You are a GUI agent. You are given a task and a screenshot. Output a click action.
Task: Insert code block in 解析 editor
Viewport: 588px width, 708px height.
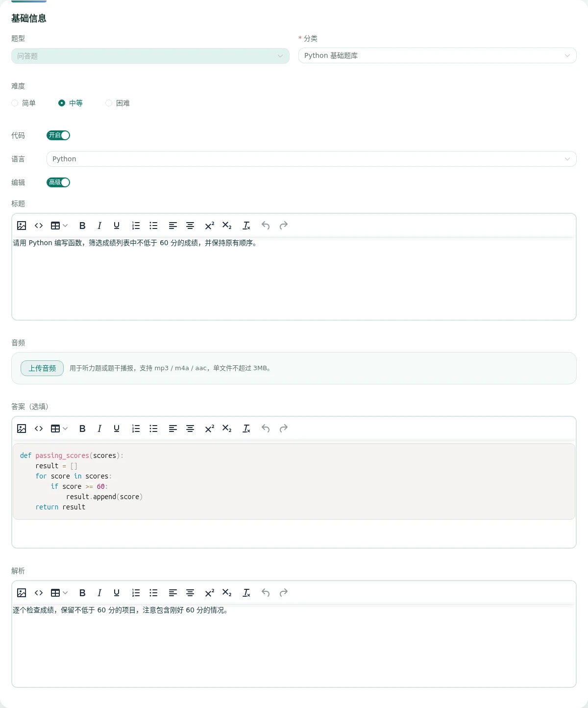pyautogui.click(x=39, y=593)
